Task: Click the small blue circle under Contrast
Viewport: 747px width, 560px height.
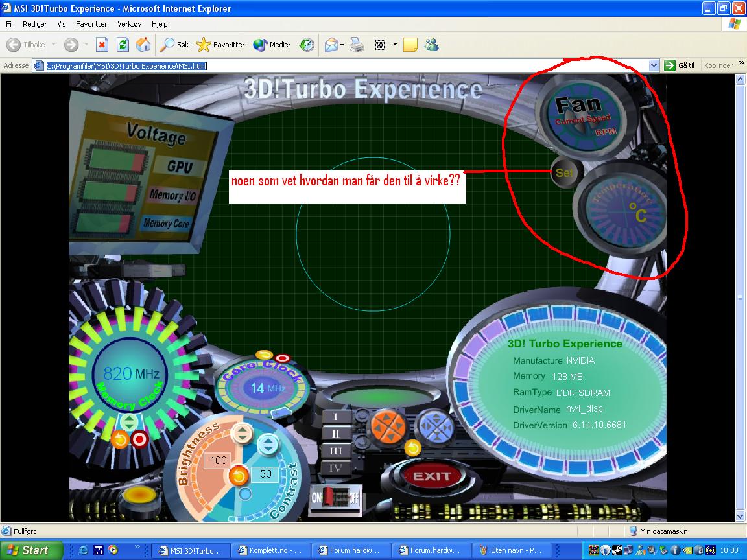Action: [x=245, y=494]
